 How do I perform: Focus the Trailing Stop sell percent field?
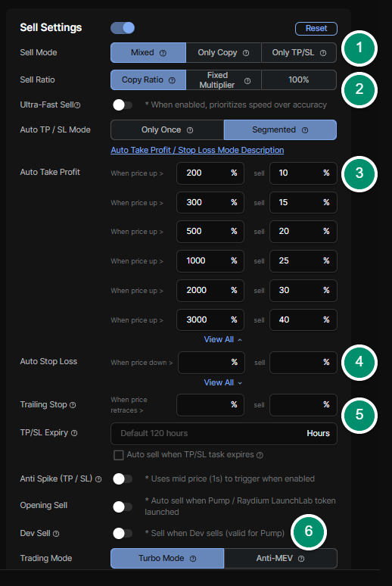303,405
